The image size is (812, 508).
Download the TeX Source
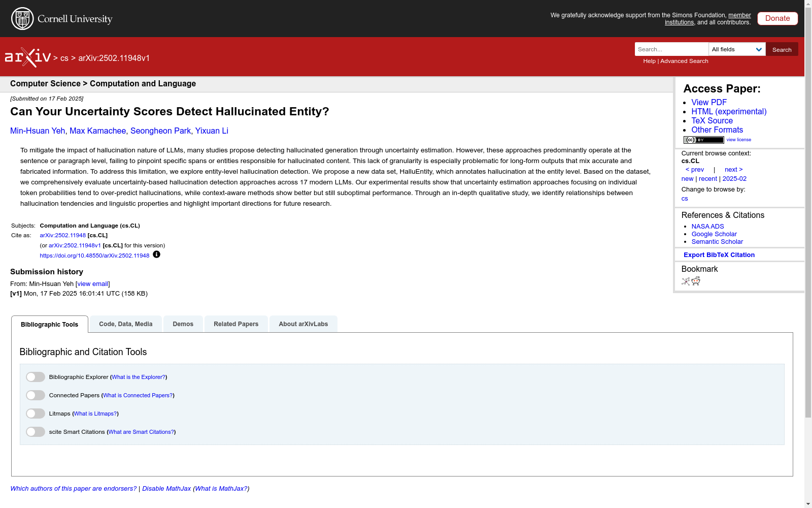[712, 121]
